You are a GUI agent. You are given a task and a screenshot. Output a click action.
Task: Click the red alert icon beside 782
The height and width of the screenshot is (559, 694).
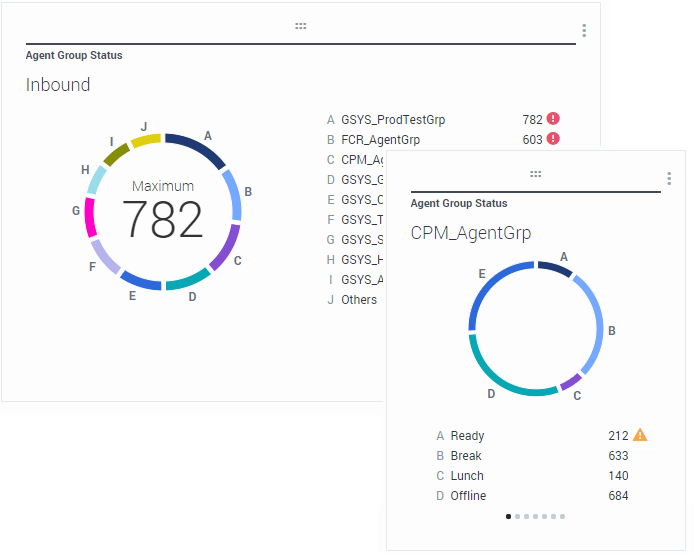(x=553, y=119)
